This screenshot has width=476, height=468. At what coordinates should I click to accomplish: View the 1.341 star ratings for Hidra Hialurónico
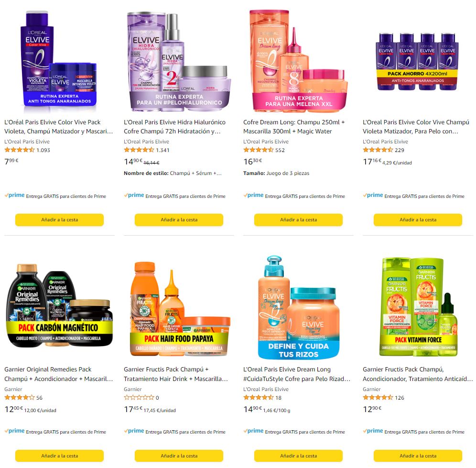(x=147, y=150)
